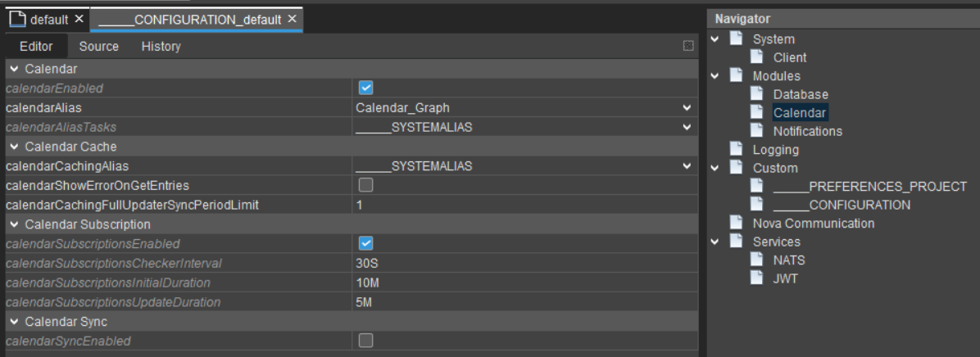Image resolution: width=980 pixels, height=357 pixels.
Task: Click the document icon next to JWT
Action: pos(756,278)
